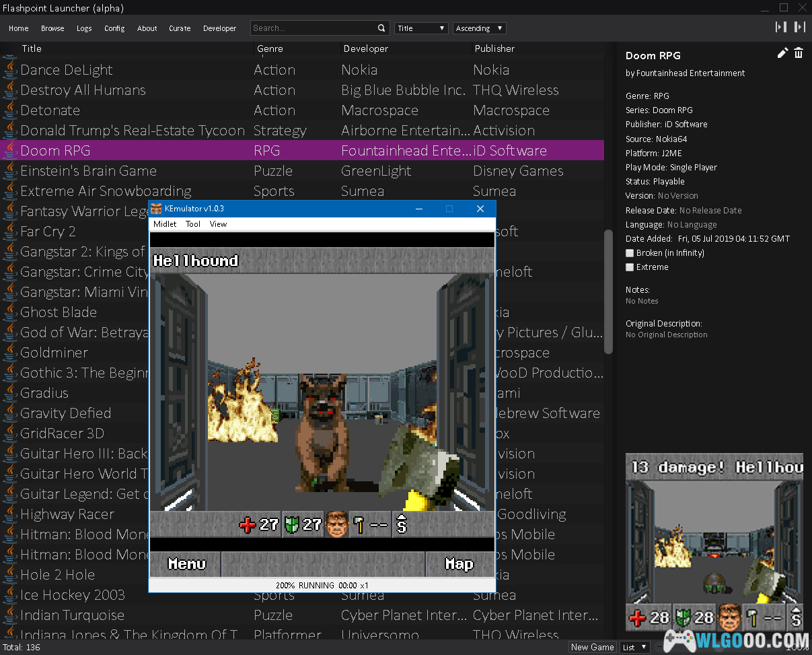Screen dimensions: 812x655
Task: Open the Title sort-by dropdown
Action: (x=421, y=28)
